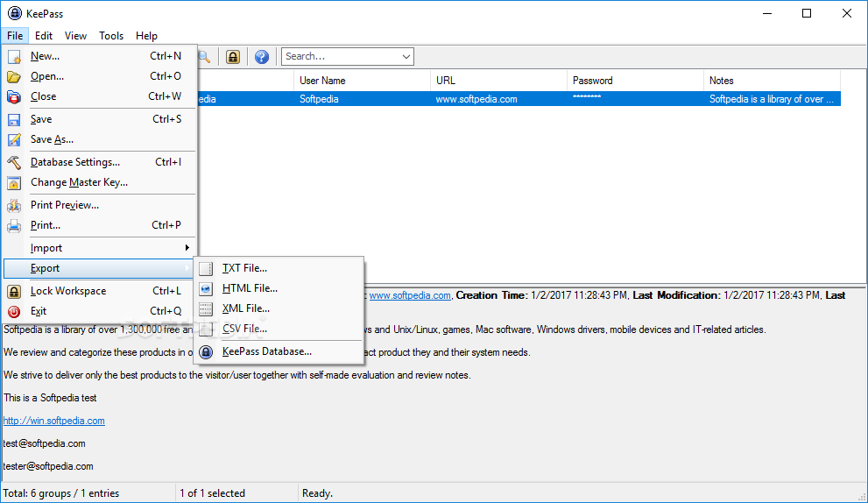This screenshot has height=503, width=868.
Task: Click the www.softpedia.com URL cell in entry row
Action: coord(498,99)
